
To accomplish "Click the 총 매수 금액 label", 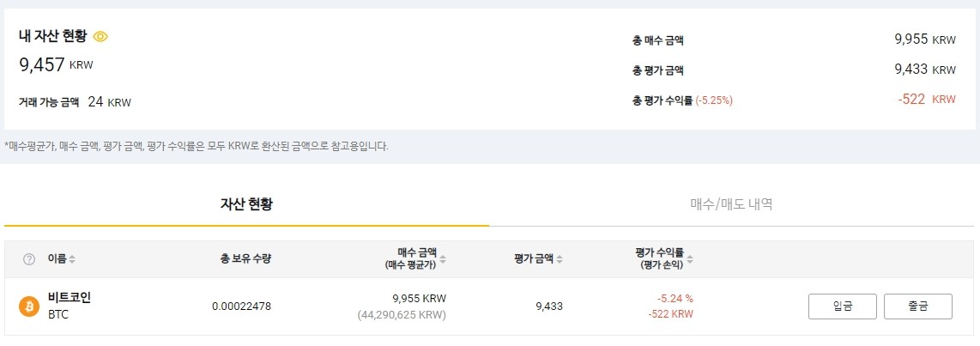I will pyautogui.click(x=658, y=40).
